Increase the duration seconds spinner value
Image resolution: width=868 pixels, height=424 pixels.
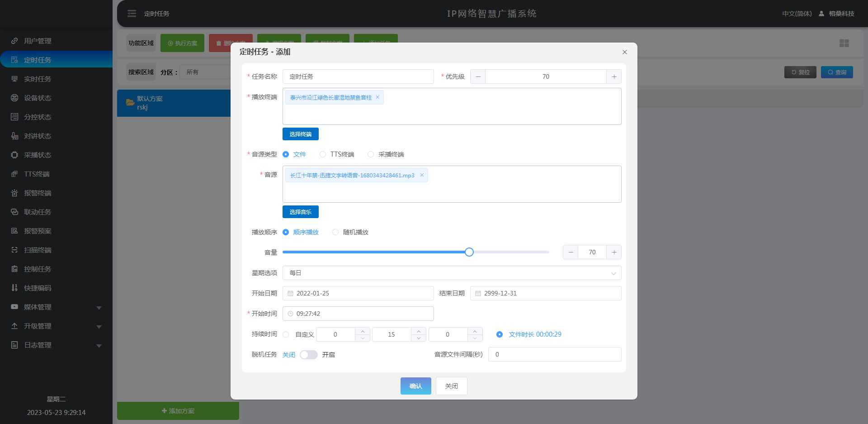coord(475,331)
